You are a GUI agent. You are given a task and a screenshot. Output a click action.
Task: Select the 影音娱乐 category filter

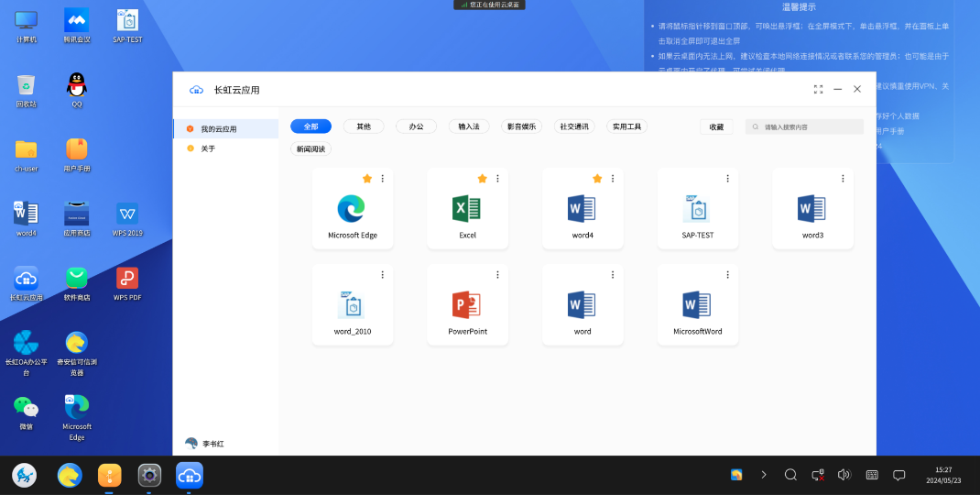click(522, 126)
